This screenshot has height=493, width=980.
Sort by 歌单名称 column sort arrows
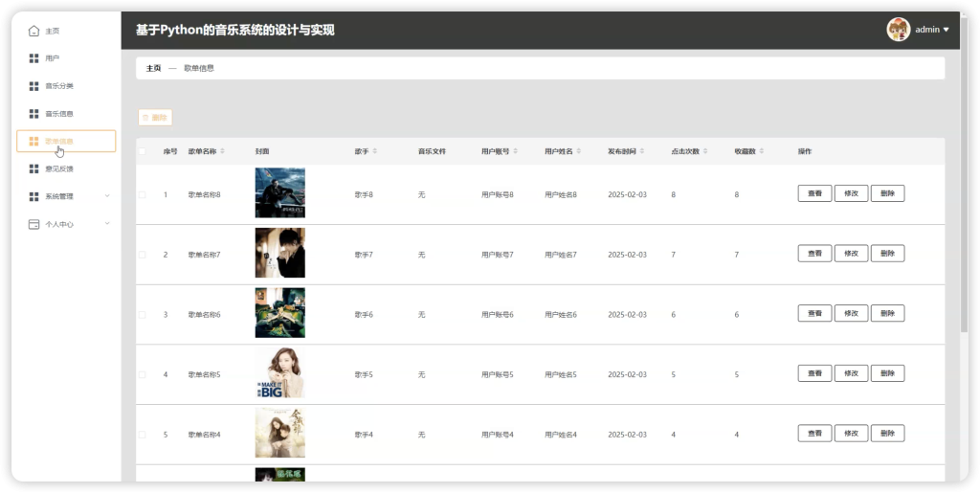point(222,152)
